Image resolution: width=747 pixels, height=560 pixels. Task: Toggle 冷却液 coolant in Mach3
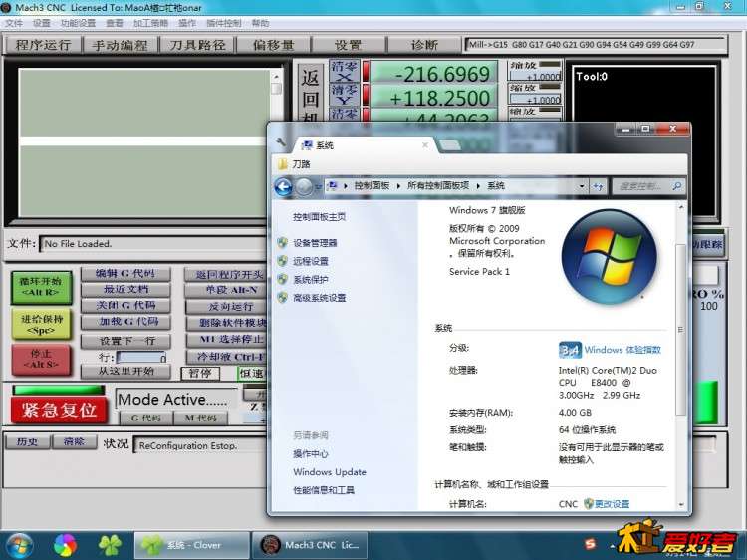[227, 357]
